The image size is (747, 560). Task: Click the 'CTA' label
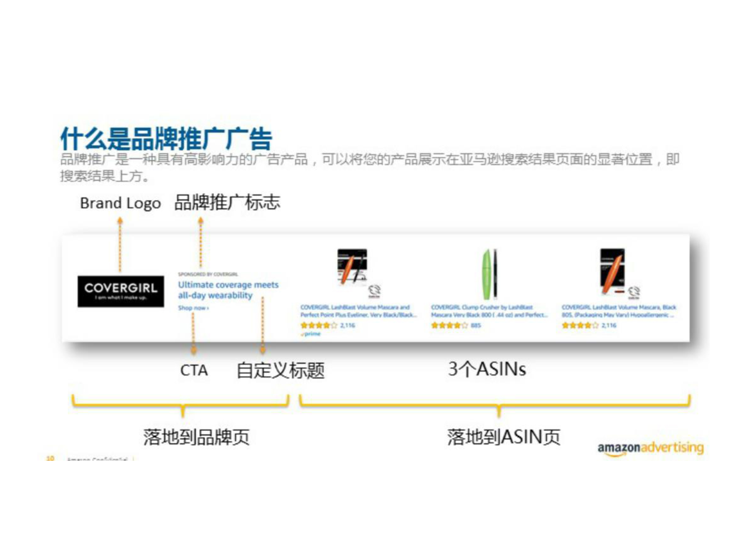click(x=194, y=370)
